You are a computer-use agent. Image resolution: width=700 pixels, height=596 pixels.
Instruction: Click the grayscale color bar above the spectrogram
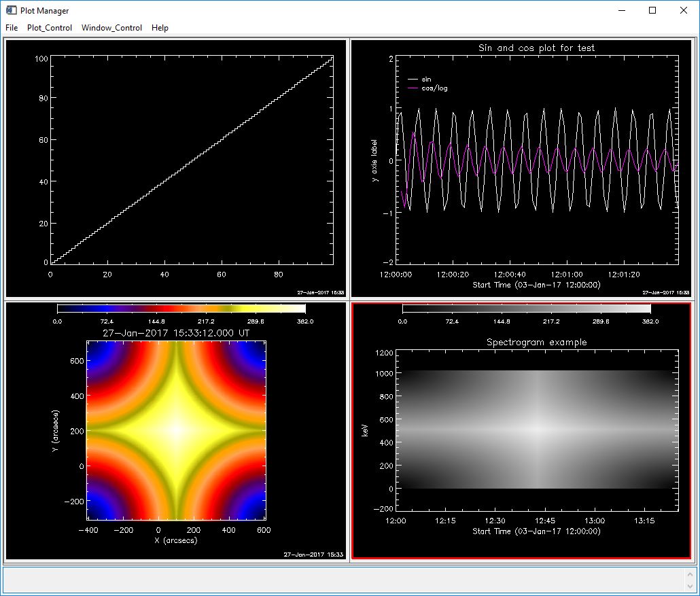point(526,309)
